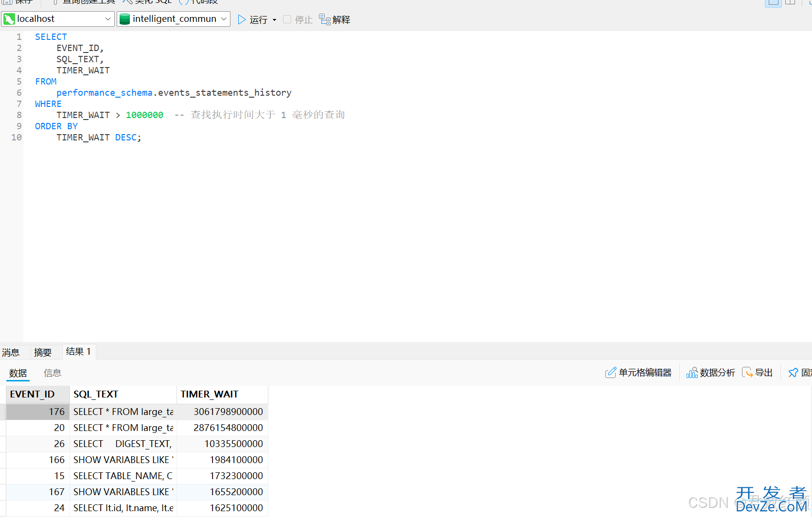
Task: Open the localhost connection dropdown
Action: (x=58, y=19)
